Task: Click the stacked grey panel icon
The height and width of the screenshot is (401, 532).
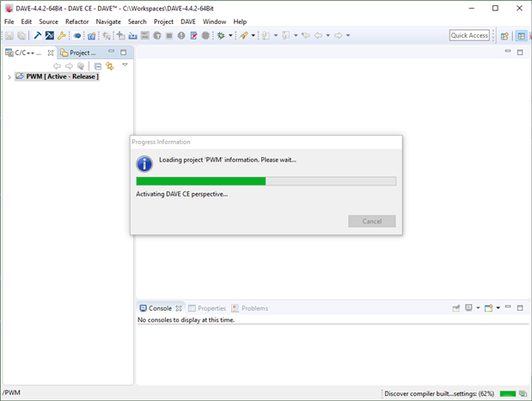Action: pyautogui.click(x=145, y=35)
